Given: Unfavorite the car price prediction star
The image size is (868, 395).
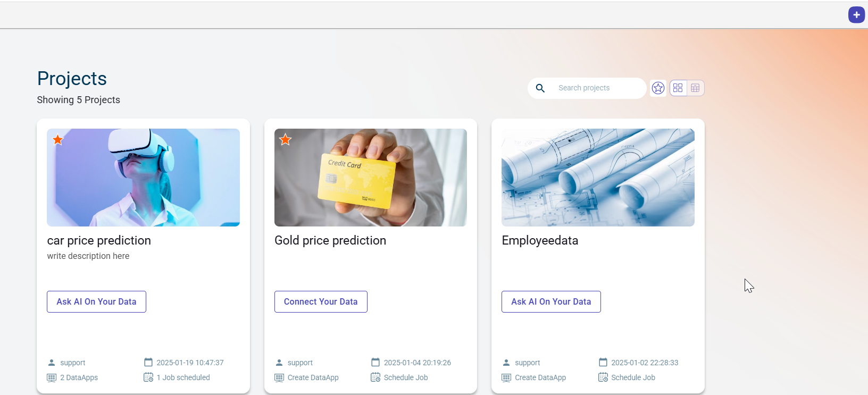Looking at the screenshot, I should (x=58, y=140).
